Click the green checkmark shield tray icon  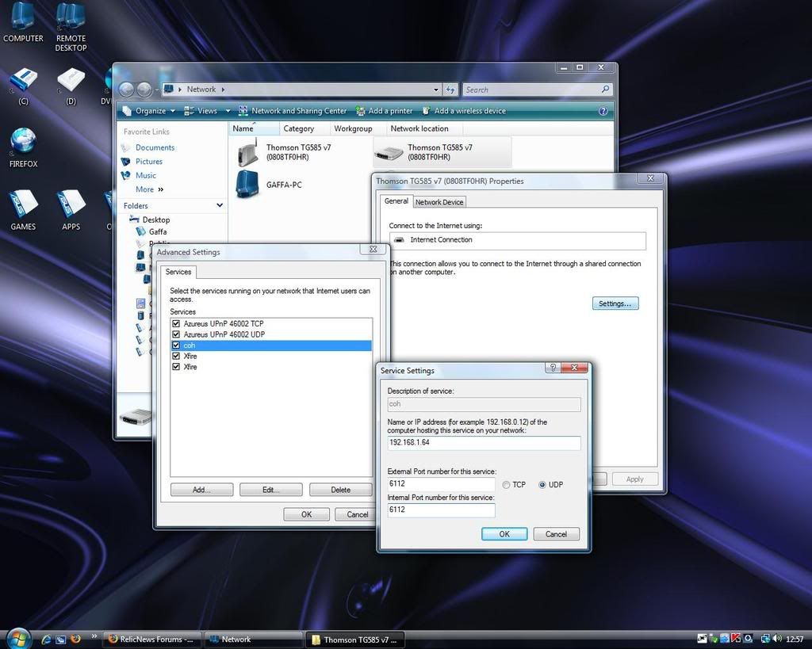pyautogui.click(x=713, y=639)
